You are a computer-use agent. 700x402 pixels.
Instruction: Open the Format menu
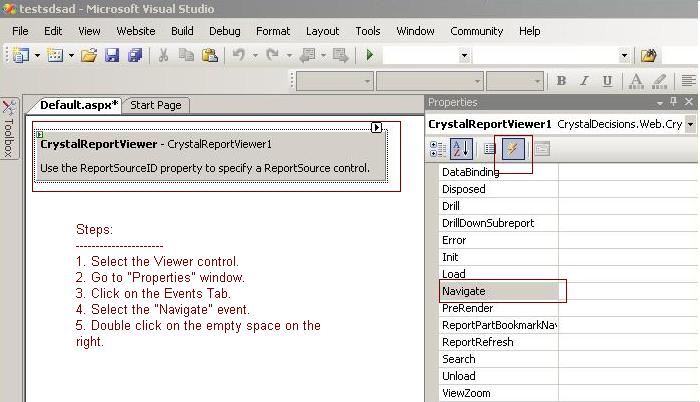pyautogui.click(x=273, y=31)
